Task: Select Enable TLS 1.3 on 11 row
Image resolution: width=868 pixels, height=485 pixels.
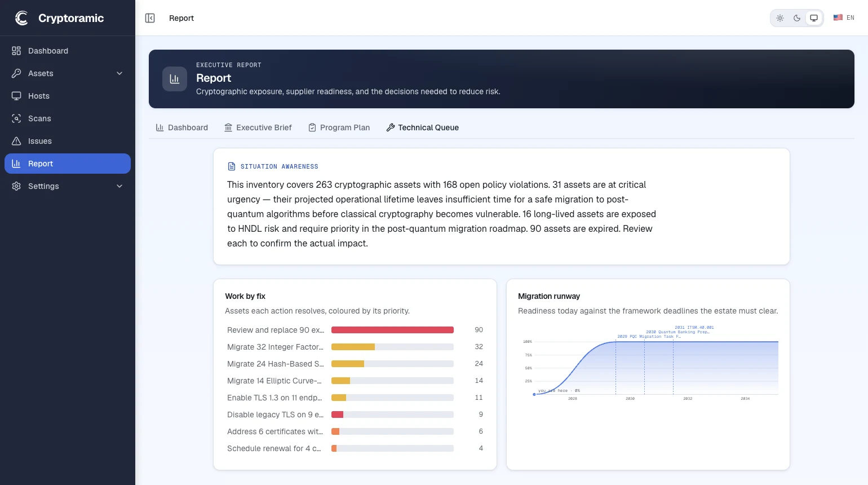Action: tap(355, 398)
